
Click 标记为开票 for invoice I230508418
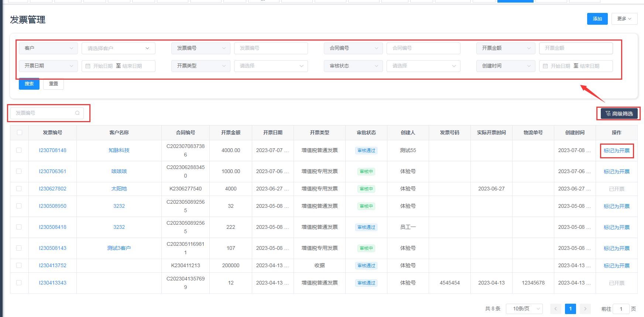[x=617, y=227]
